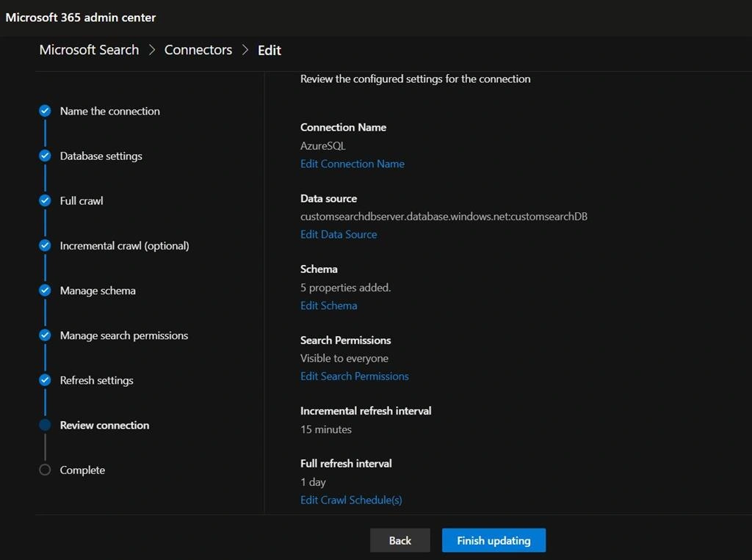752x560 pixels.
Task: Click Edit in the breadcrumb
Action: pos(270,51)
